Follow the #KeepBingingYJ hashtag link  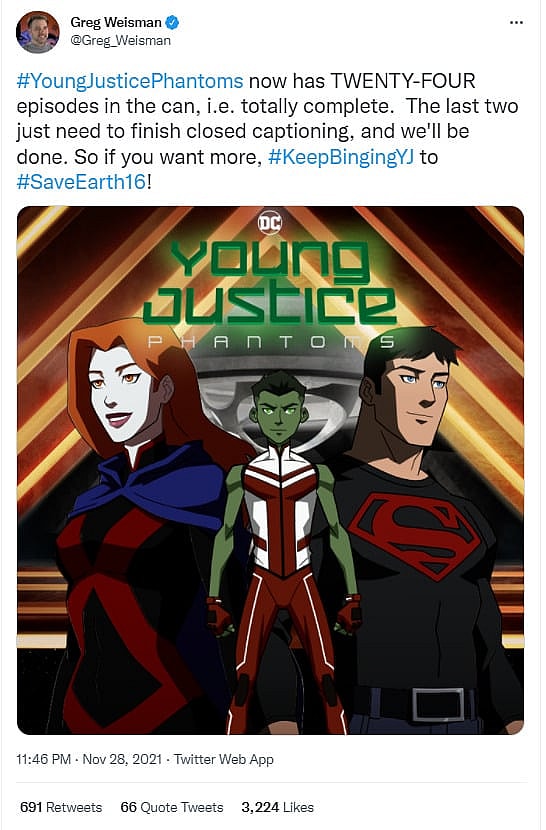(341, 157)
